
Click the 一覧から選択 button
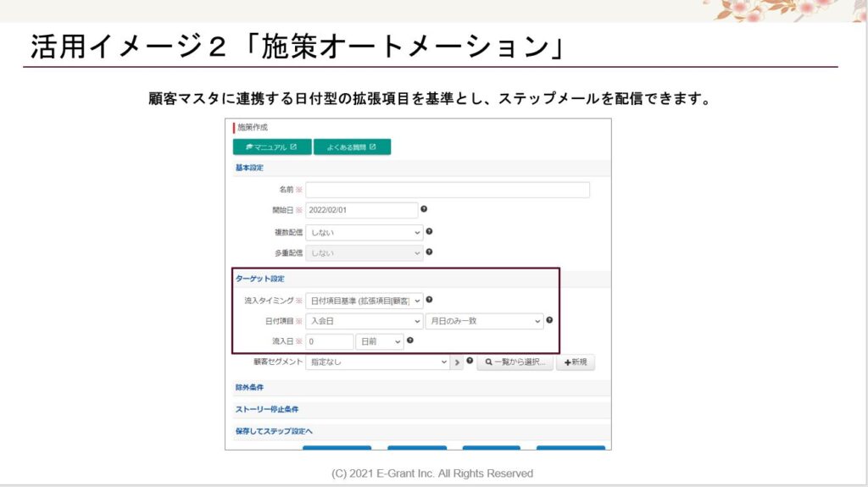point(515,362)
